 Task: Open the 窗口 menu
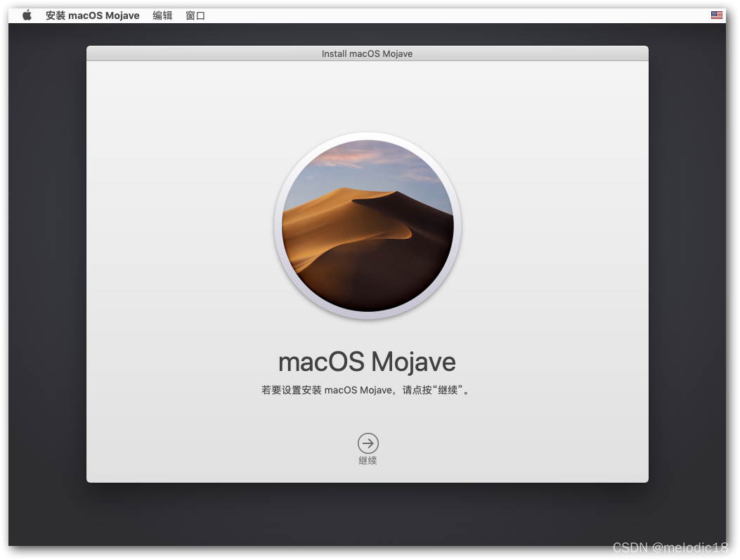[195, 15]
